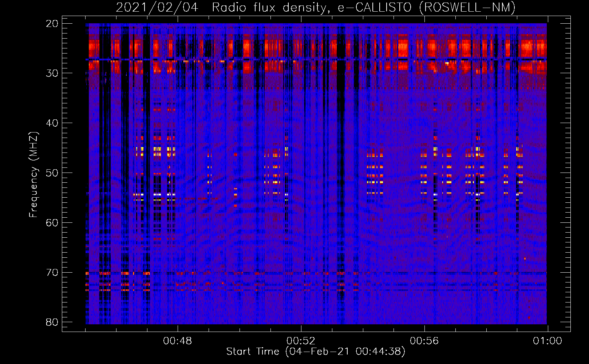Click the time tick label '01:00'

point(548,341)
